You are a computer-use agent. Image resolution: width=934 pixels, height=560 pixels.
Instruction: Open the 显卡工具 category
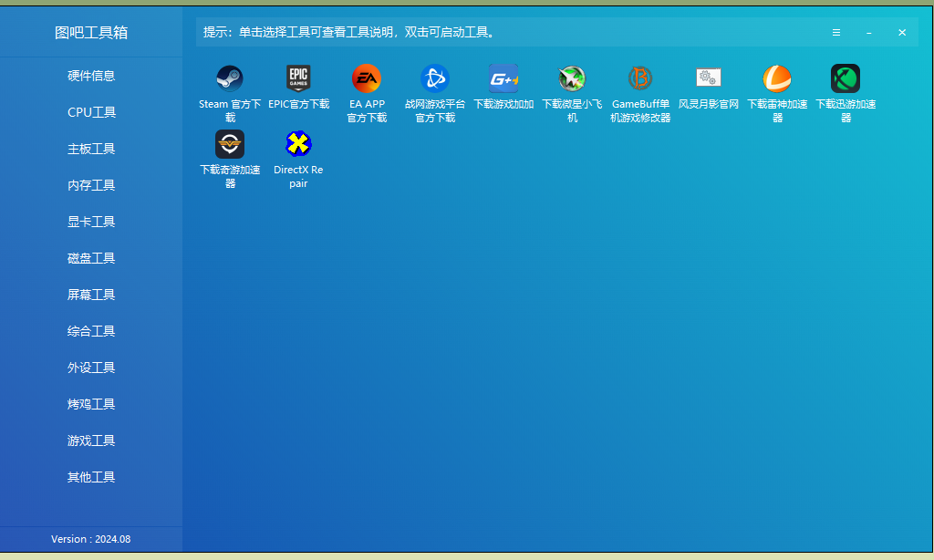click(x=91, y=222)
